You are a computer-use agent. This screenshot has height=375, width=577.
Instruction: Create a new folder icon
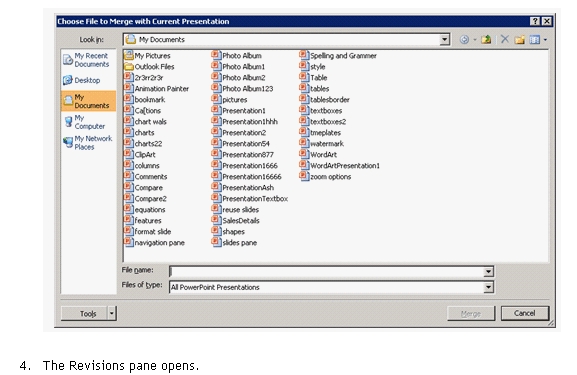click(x=520, y=39)
